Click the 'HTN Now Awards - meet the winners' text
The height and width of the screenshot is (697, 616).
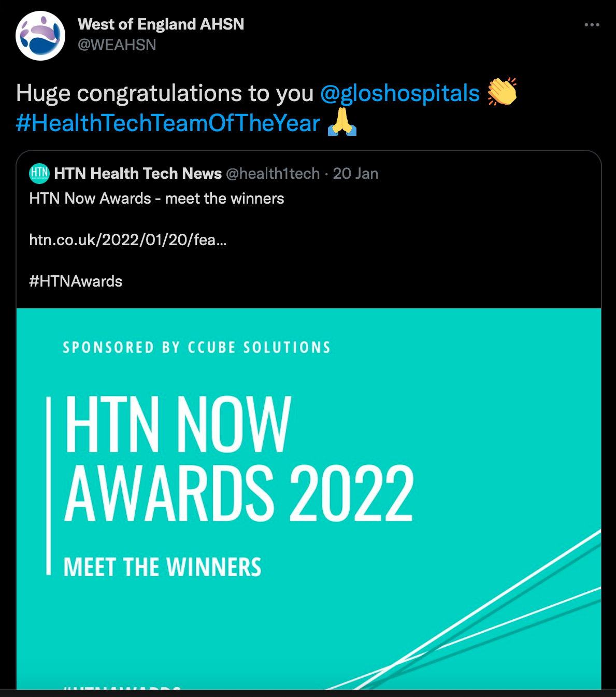156,198
